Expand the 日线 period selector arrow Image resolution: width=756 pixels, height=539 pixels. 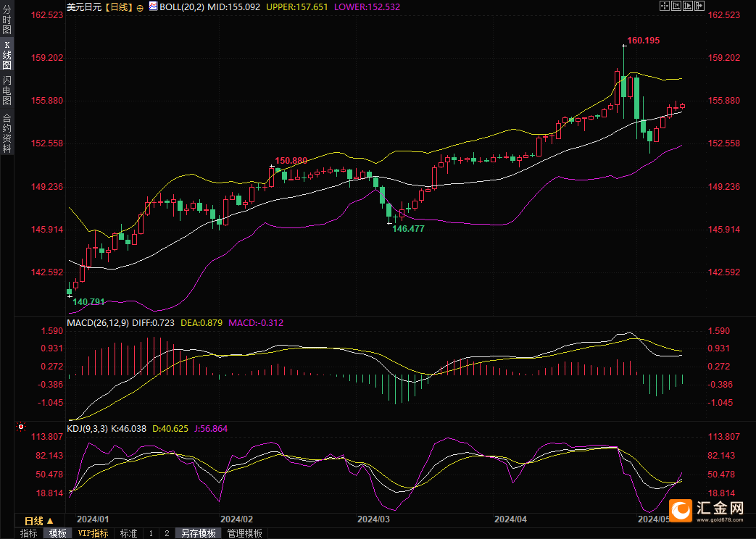pos(50,521)
